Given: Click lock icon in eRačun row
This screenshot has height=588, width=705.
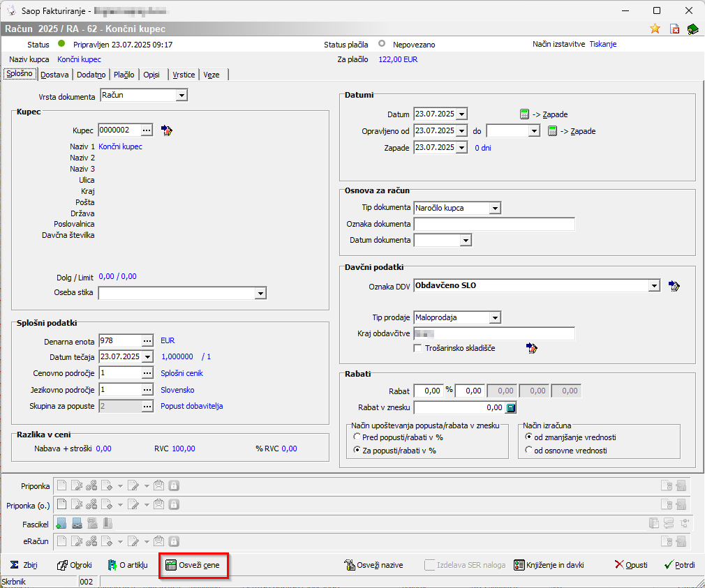Looking at the screenshot, I should (x=174, y=541).
